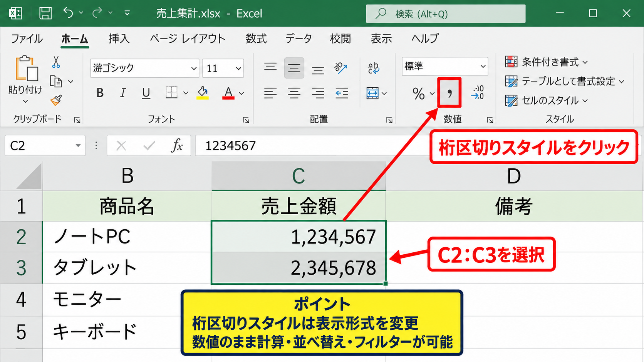Click the Save floppy disk icon
This screenshot has height=362, width=644.
click(x=45, y=13)
